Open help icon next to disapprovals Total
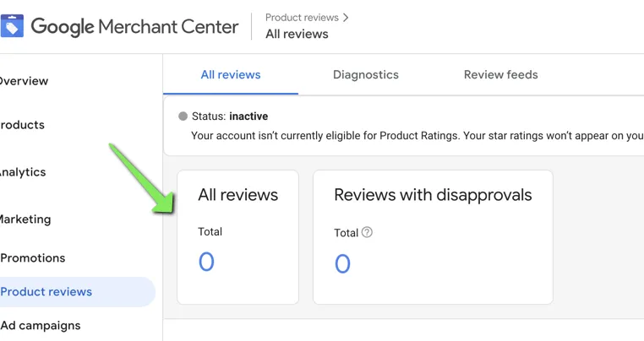The image size is (644, 341). click(367, 232)
